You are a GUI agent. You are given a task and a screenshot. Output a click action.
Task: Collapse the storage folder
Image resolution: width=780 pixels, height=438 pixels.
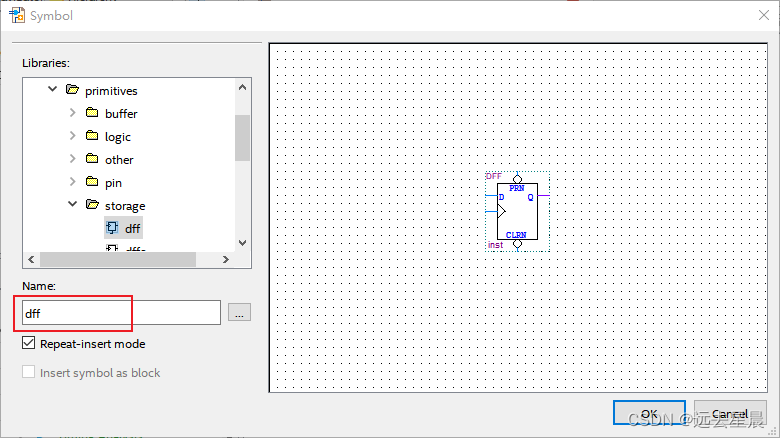(x=73, y=204)
